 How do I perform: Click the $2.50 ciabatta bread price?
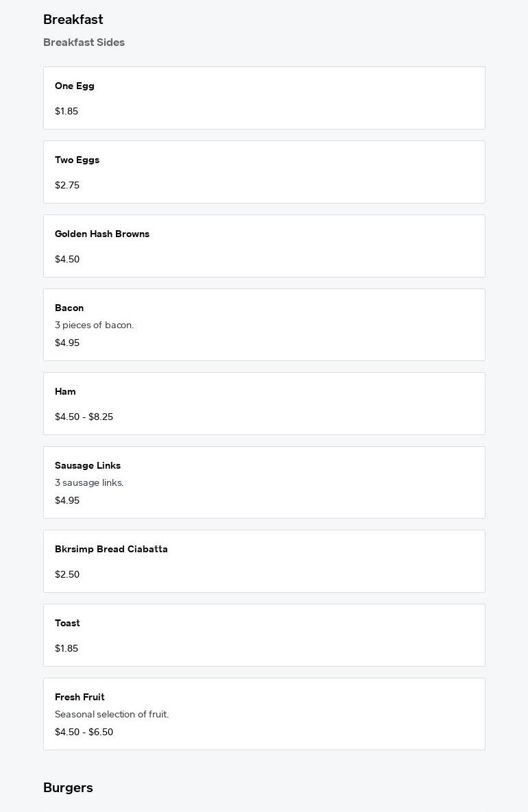(x=67, y=575)
